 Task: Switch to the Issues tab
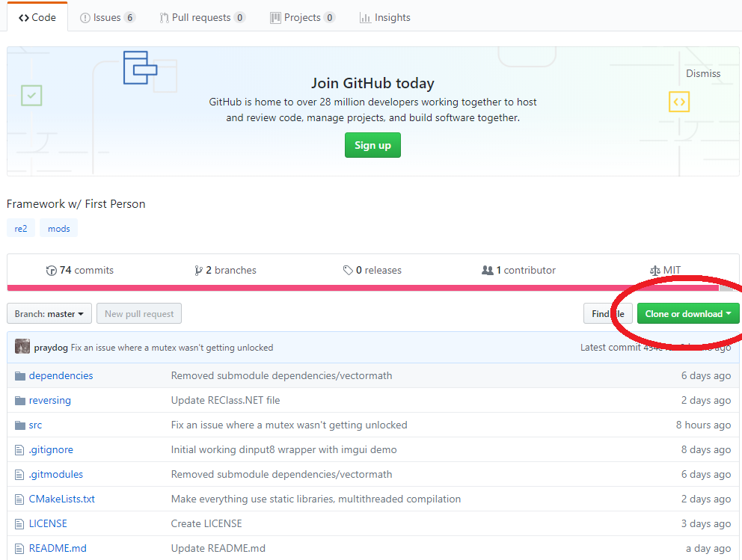point(108,17)
